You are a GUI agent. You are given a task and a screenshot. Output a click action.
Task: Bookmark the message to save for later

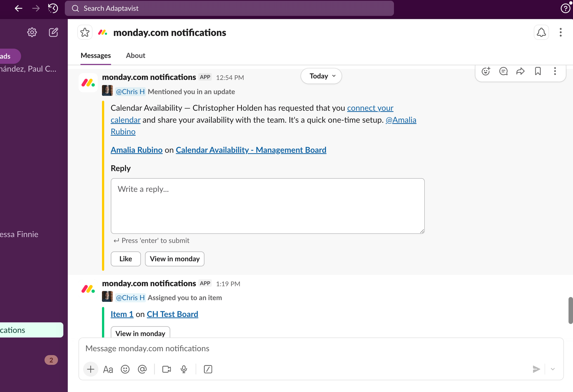tap(538, 71)
